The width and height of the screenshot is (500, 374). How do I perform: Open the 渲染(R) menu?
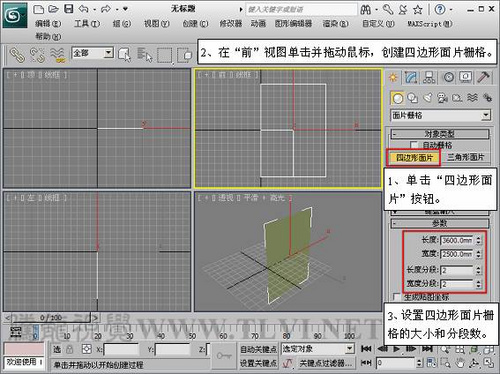pyautogui.click(x=335, y=24)
